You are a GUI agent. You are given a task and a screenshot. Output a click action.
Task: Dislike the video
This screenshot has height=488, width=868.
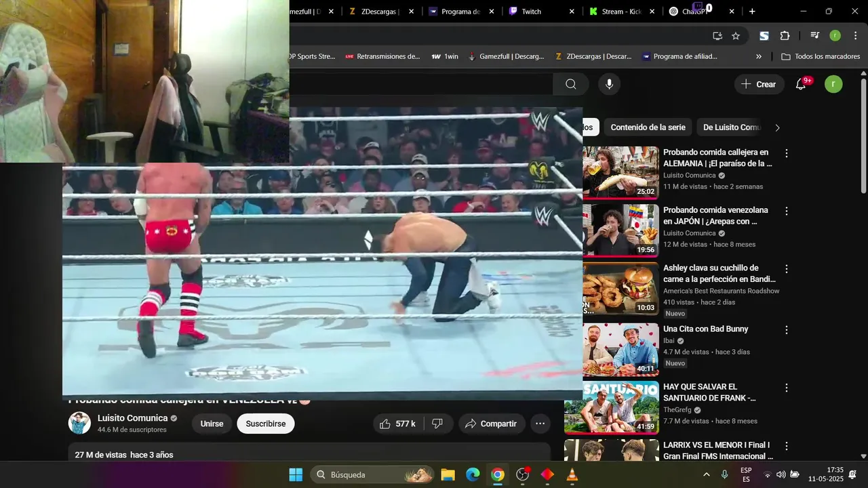point(437,424)
